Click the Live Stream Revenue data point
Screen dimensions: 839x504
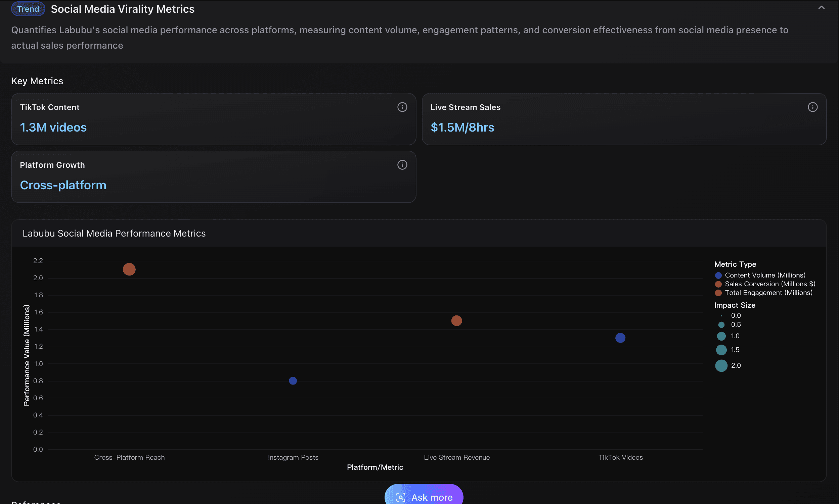[x=456, y=321]
